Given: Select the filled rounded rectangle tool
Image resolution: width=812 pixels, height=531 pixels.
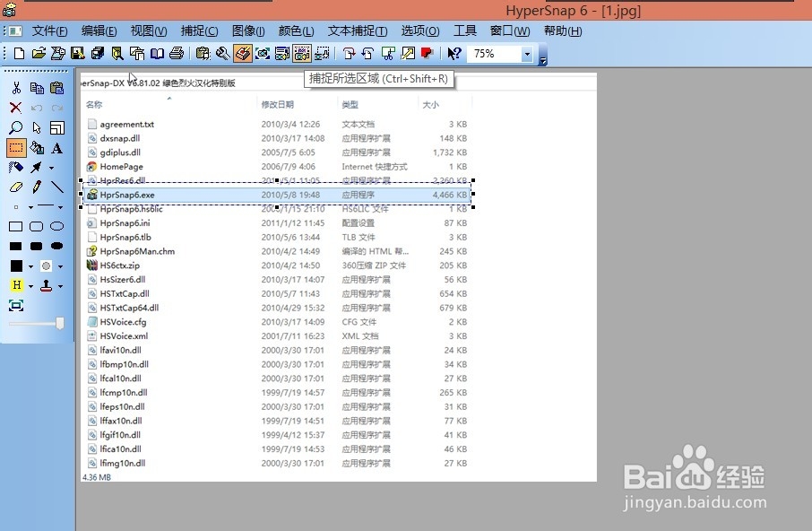Looking at the screenshot, I should coord(37,246).
